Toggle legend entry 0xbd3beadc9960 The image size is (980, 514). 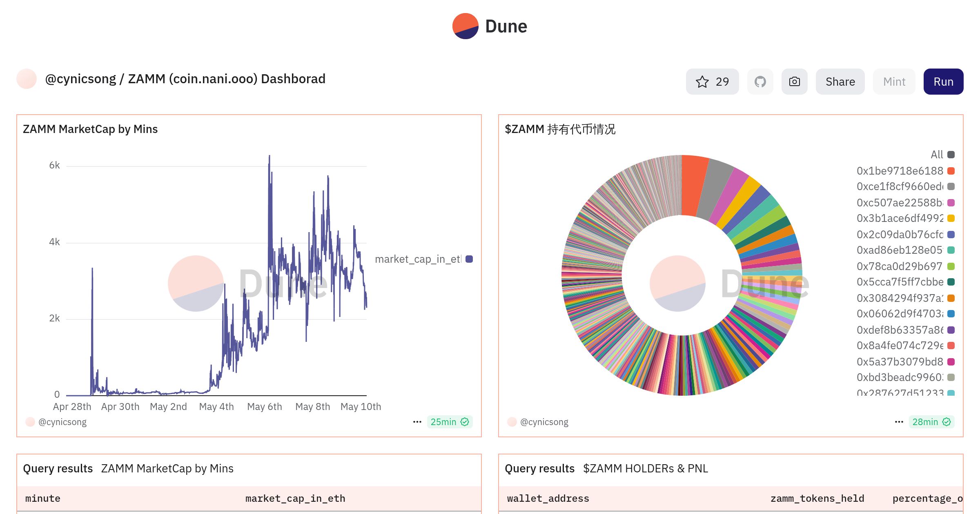(x=905, y=377)
